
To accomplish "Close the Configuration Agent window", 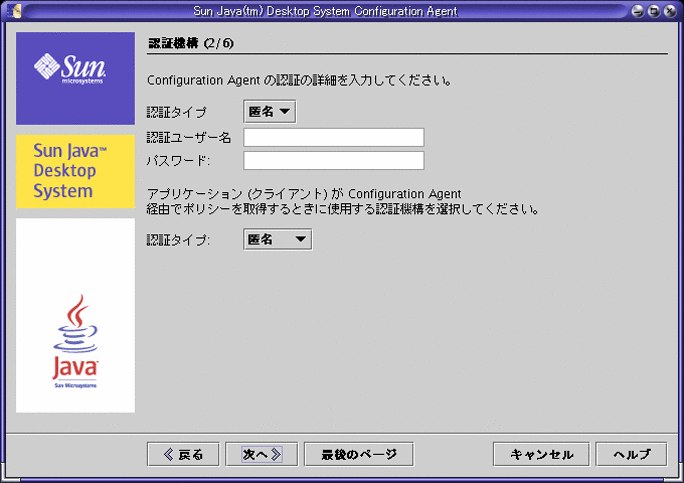I will click(x=670, y=11).
